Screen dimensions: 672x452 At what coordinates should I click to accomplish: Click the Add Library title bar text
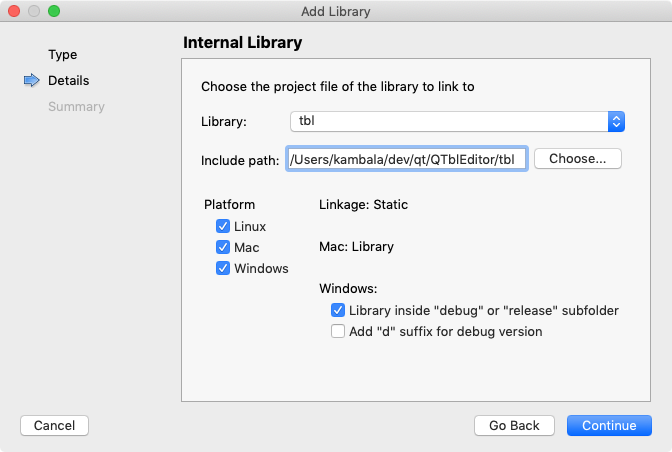336,12
